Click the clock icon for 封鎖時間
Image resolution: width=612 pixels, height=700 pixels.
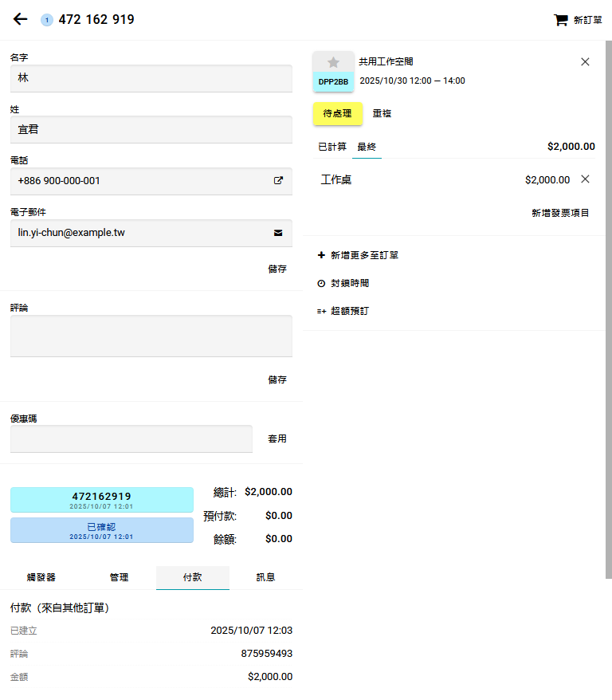pos(321,283)
